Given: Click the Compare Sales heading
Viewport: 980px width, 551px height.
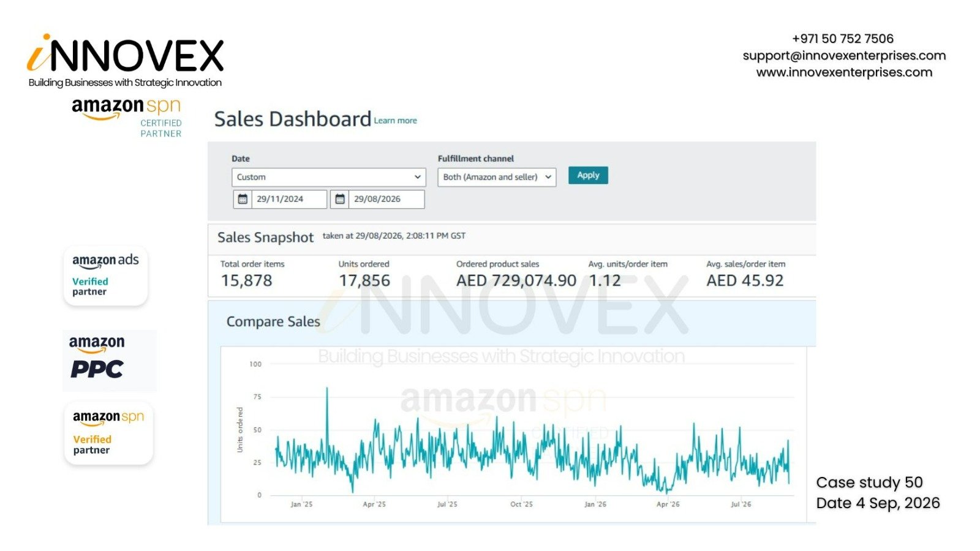Looking at the screenshot, I should tap(273, 321).
